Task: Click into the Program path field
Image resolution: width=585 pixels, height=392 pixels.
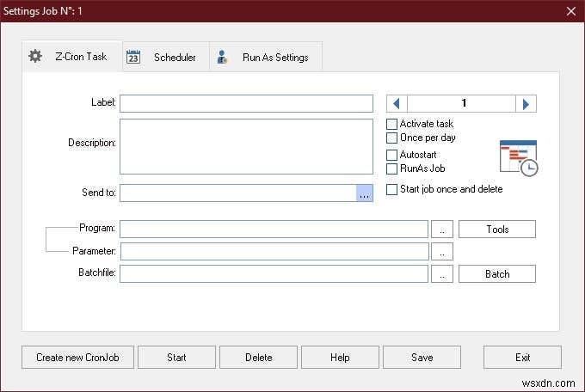Action: tap(274, 229)
